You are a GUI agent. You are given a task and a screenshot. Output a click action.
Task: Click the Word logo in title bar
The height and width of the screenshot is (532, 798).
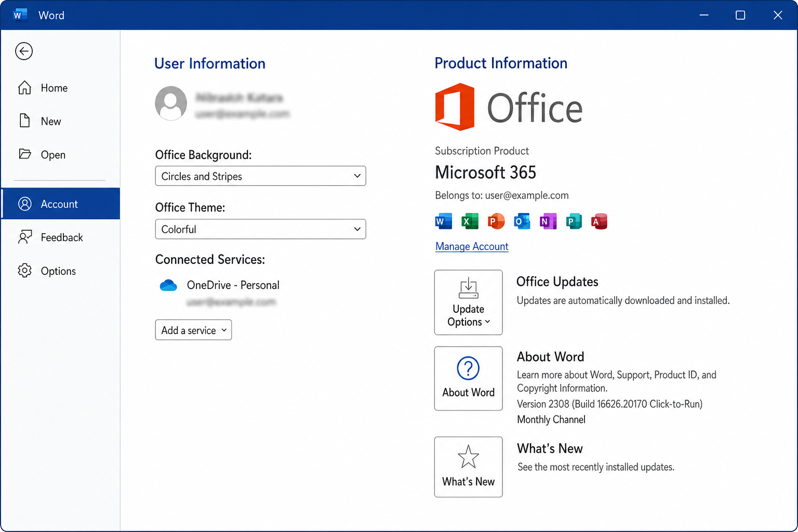tap(20, 15)
